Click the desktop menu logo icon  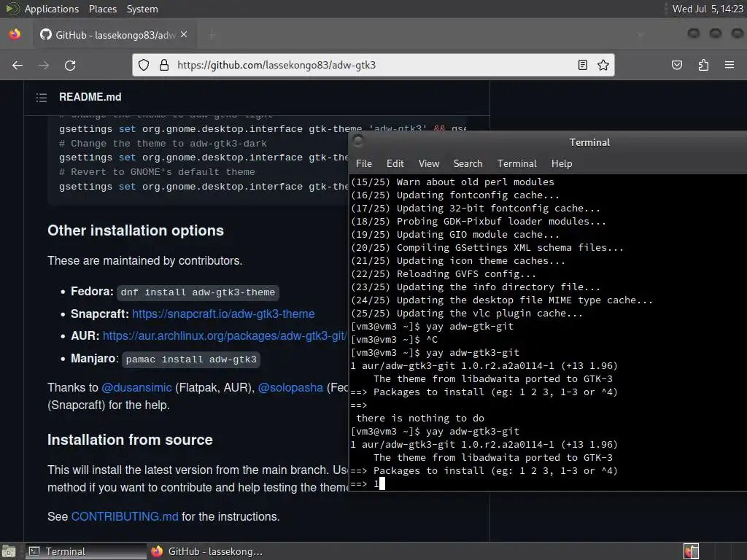click(x=12, y=9)
